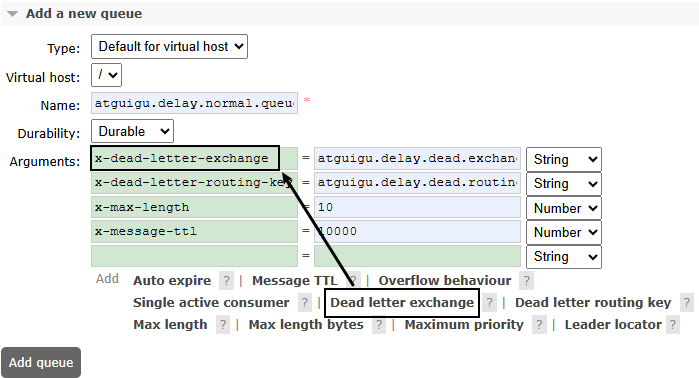
Task: Click the Add queue button
Action: [x=41, y=362]
